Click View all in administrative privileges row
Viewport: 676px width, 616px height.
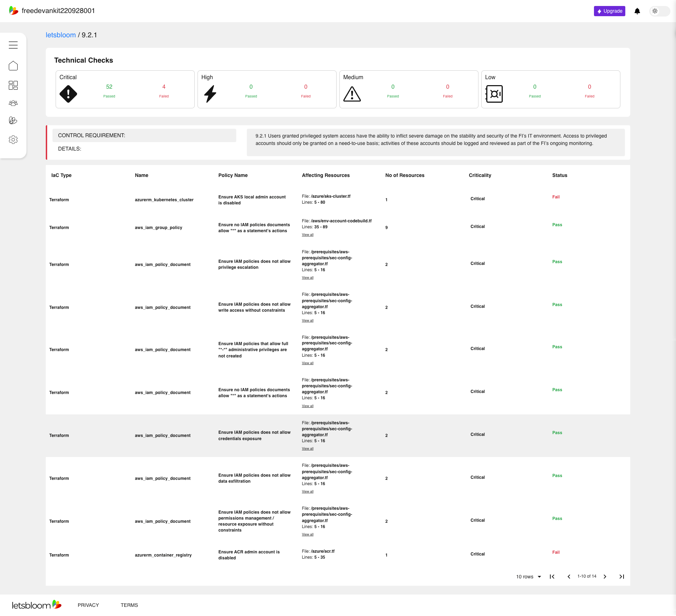(307, 363)
